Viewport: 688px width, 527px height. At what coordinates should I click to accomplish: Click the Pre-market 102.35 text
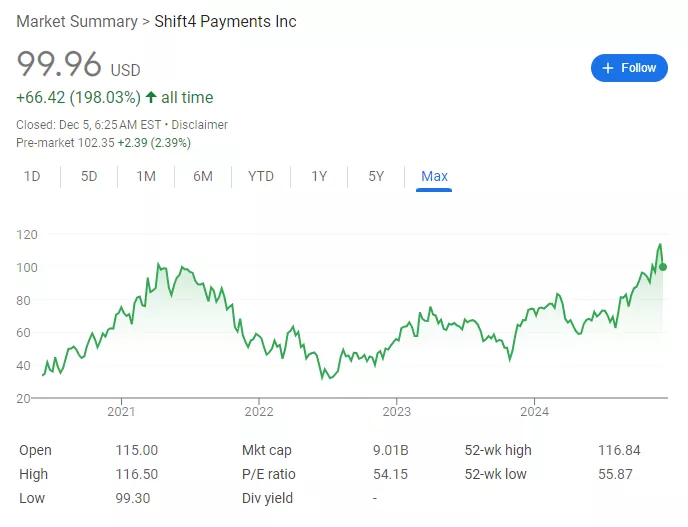(x=65, y=143)
